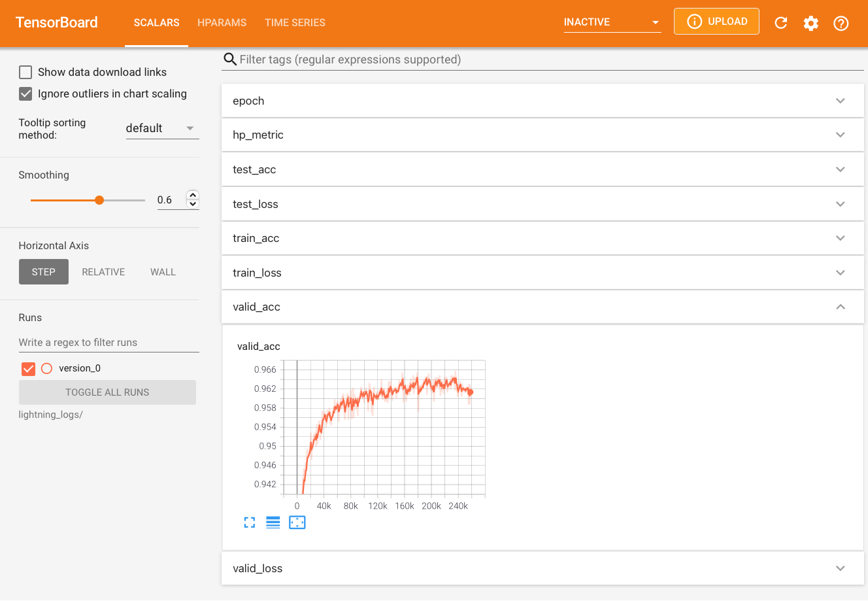Open the settings gear icon
Screen dimensions: 868x601
click(810, 23)
